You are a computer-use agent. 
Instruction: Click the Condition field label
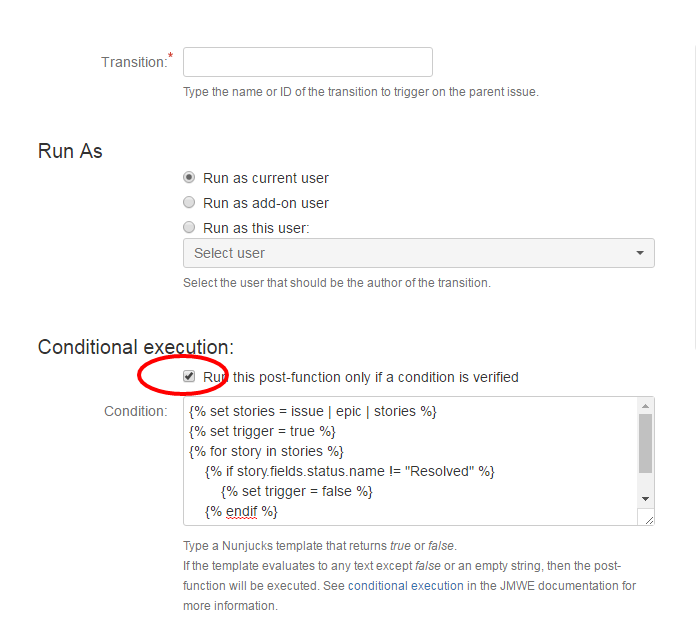tap(135, 412)
